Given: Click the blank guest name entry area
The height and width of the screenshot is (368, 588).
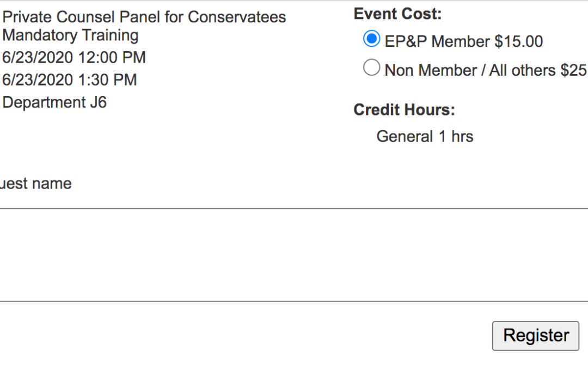Looking at the screenshot, I should coord(294,255).
